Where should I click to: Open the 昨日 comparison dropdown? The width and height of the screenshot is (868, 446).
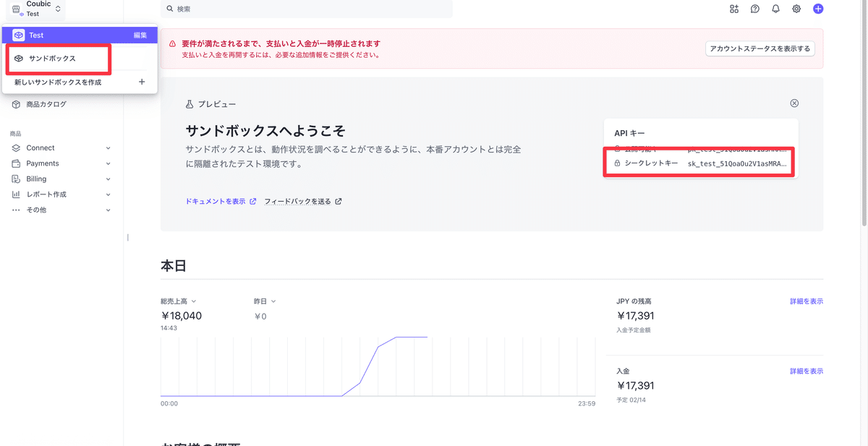265,301
